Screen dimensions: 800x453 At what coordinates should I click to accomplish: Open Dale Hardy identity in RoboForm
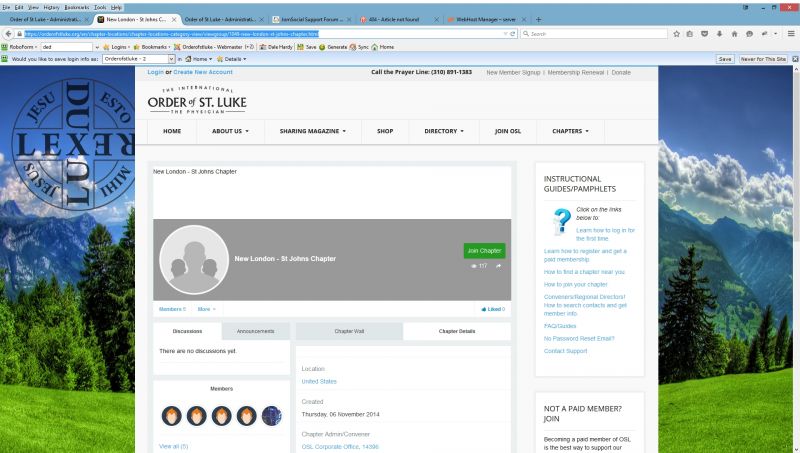(276, 47)
